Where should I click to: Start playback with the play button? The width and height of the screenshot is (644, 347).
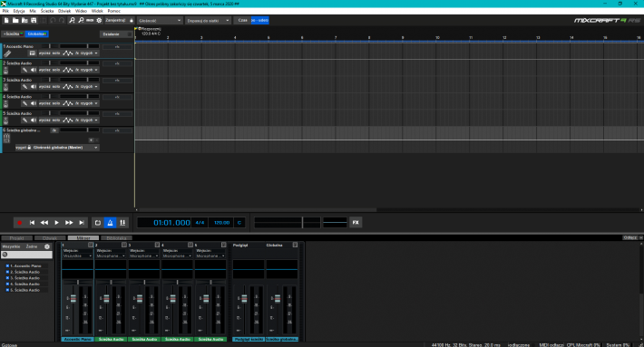click(56, 223)
